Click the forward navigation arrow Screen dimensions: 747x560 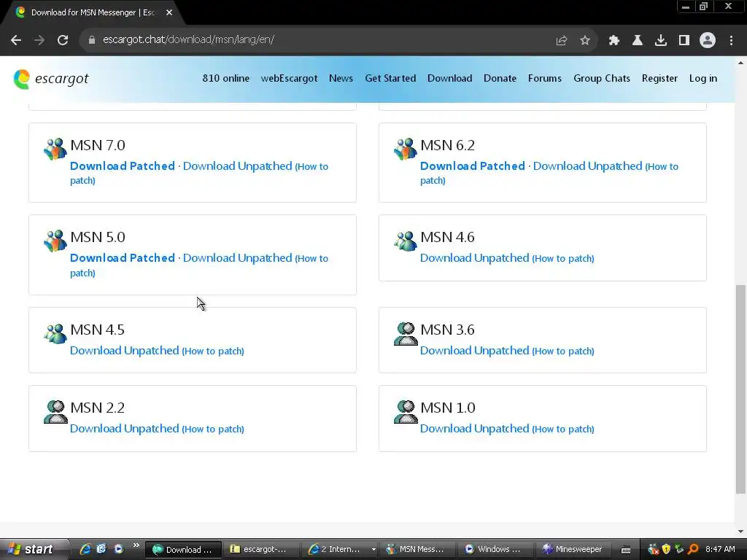coord(39,40)
